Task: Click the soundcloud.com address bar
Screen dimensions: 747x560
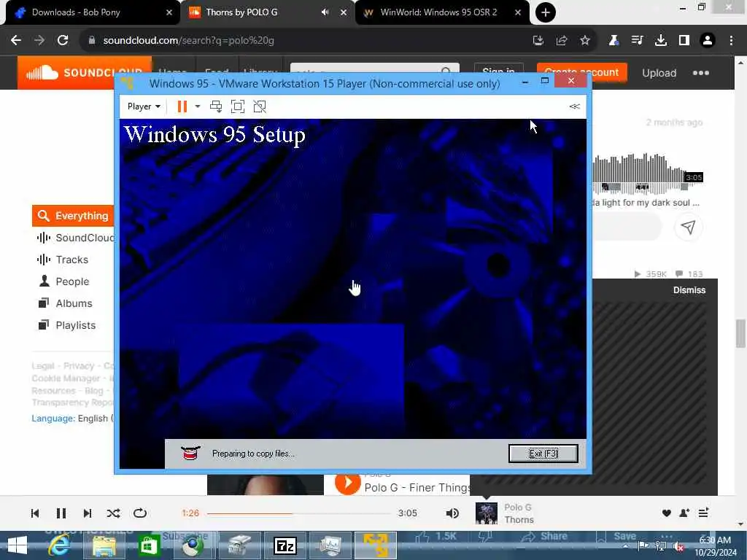Action: pyautogui.click(x=305, y=41)
